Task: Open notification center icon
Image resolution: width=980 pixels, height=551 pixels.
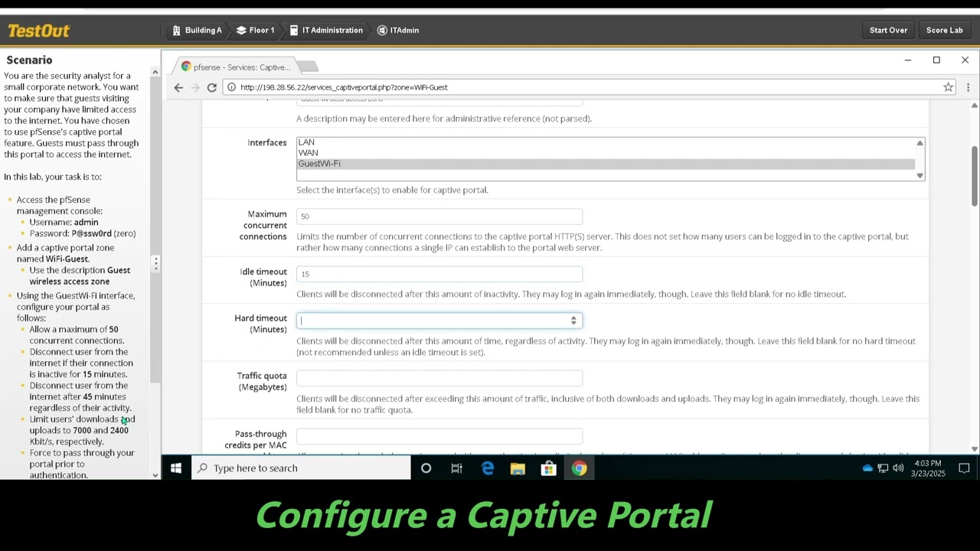Action: coord(964,468)
